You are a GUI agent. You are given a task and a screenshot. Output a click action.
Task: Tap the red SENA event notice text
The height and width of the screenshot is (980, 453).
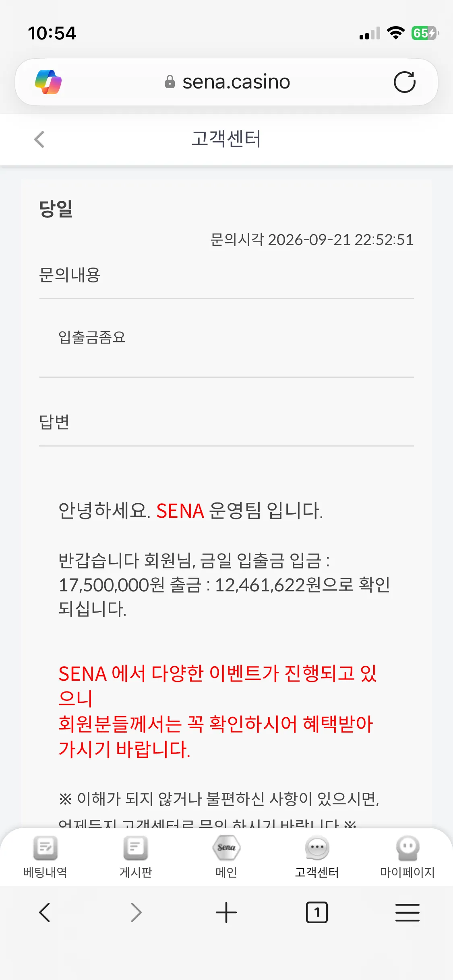(217, 711)
